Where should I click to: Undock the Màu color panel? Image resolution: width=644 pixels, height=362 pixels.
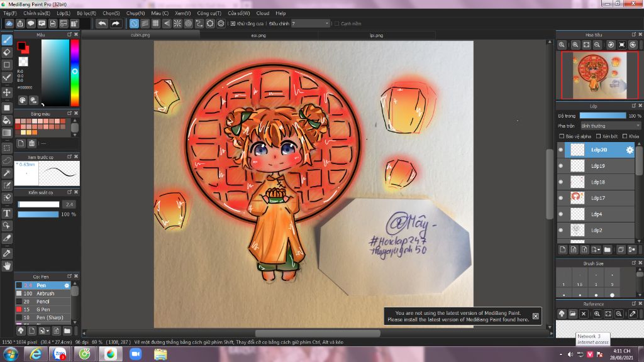pos(69,35)
